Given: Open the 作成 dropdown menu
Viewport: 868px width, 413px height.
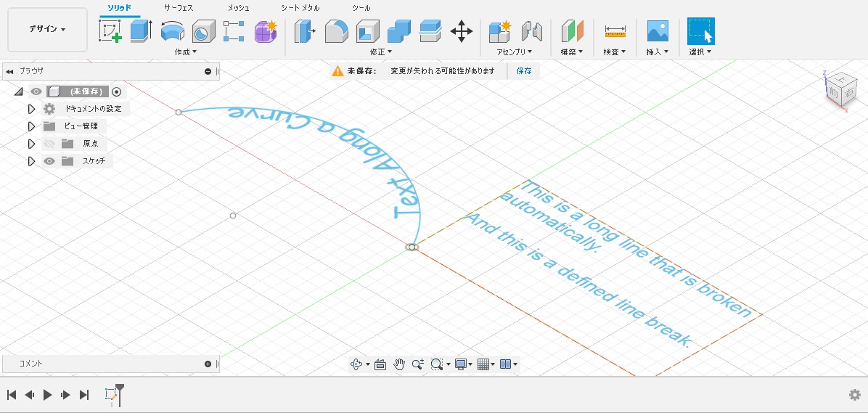Looking at the screenshot, I should click(x=186, y=52).
